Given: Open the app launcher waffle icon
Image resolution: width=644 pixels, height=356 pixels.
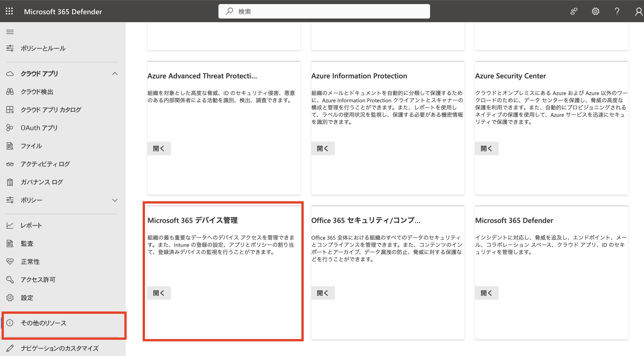Looking at the screenshot, I should point(9,11).
